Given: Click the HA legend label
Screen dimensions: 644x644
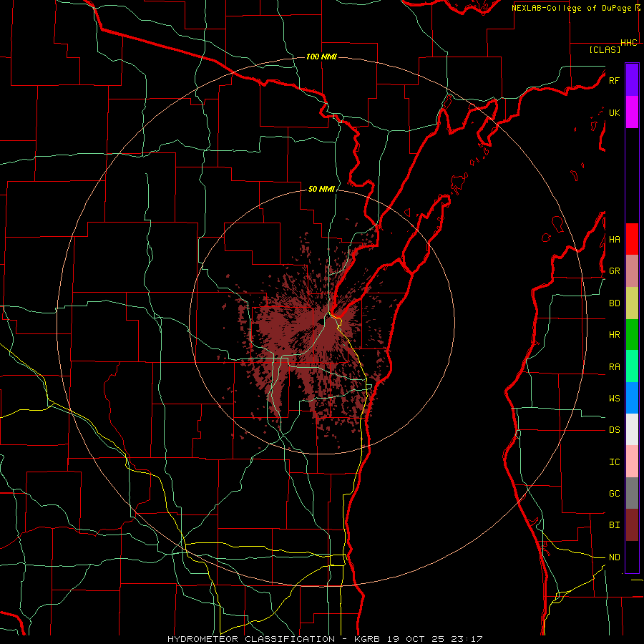Looking at the screenshot, I should tap(614, 240).
